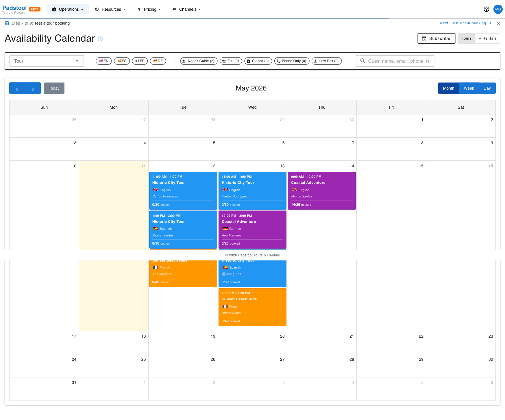
Task: Click the info help icon beside Availability Calendar
Action: point(100,39)
